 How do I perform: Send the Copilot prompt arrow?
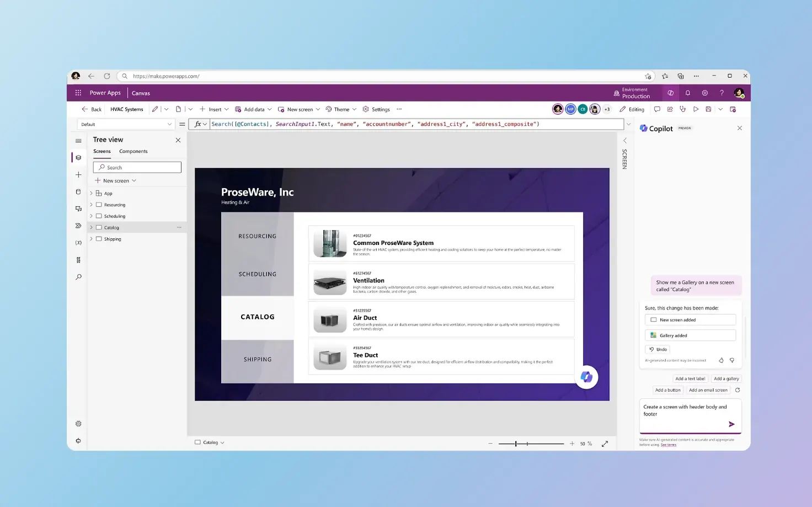tap(731, 424)
